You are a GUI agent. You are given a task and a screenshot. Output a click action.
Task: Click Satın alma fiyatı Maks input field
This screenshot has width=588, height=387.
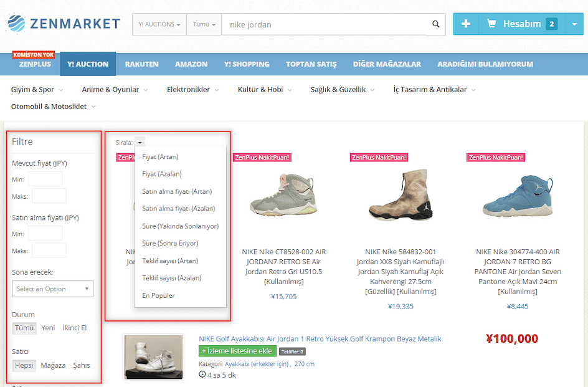pos(49,251)
